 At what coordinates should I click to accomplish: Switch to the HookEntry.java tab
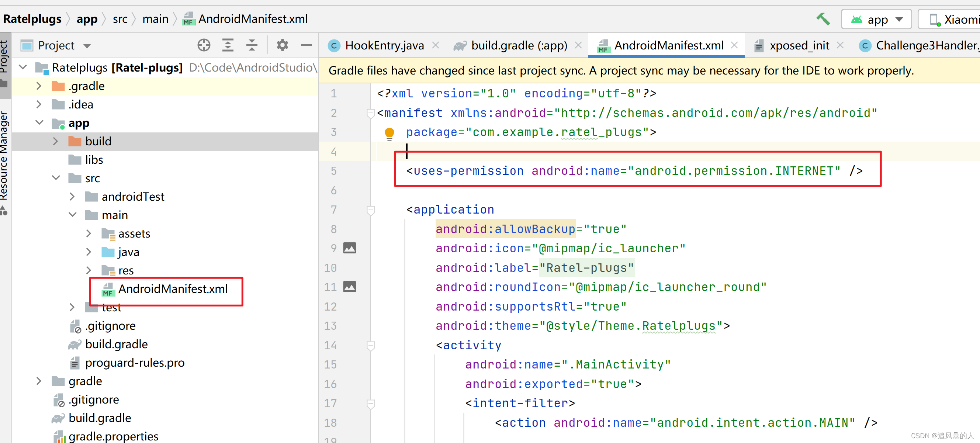[x=384, y=46]
